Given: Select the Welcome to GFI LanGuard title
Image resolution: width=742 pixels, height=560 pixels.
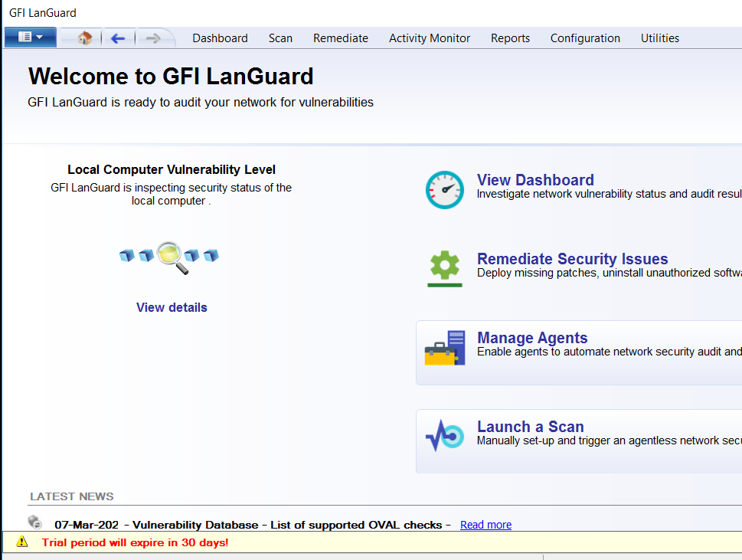Looking at the screenshot, I should (x=171, y=76).
